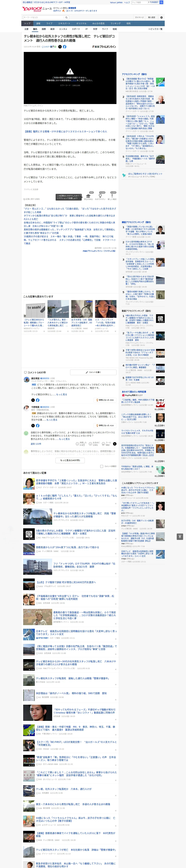Select the トップ tab in navigation
This screenshot has height=868, width=186.
(x=27, y=24)
